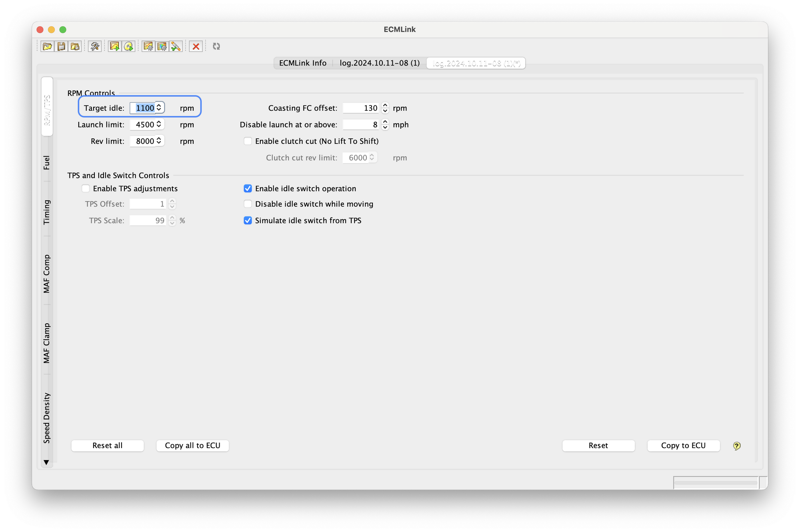
Task: Click the Reset button
Action: tap(598, 446)
